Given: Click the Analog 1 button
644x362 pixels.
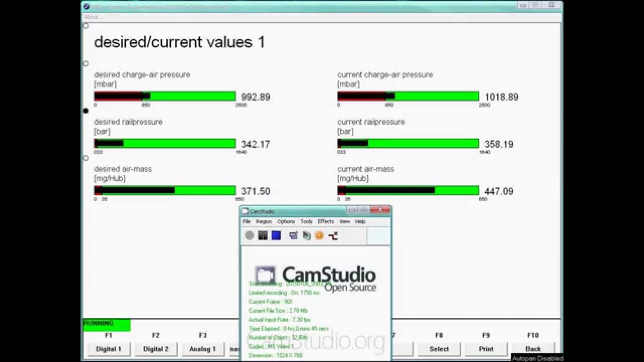Looking at the screenshot, I should coord(203,349).
